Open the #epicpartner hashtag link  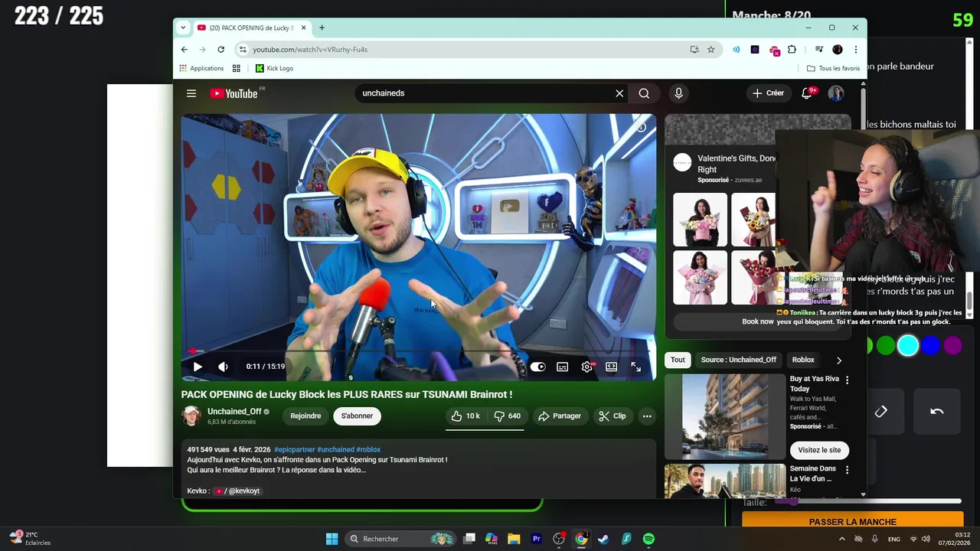click(295, 449)
